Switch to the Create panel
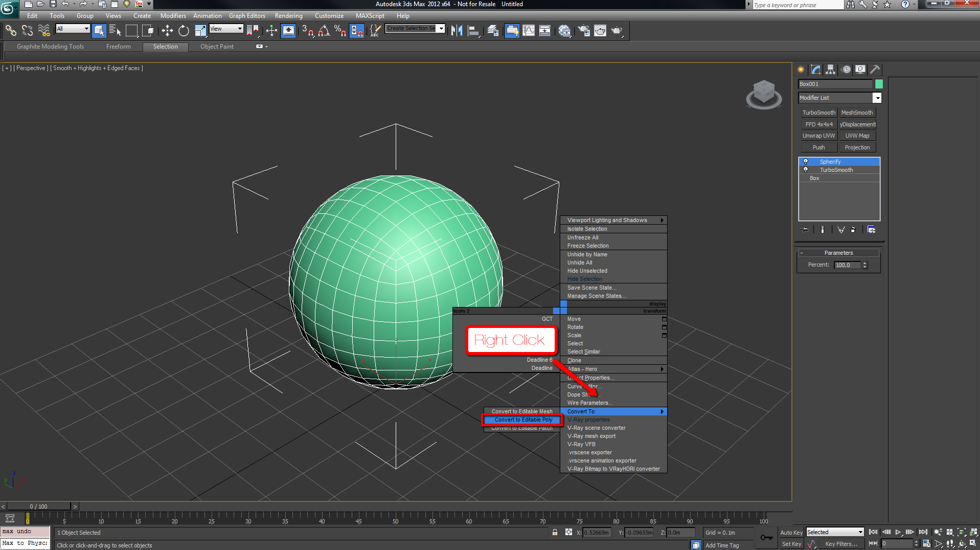The height and width of the screenshot is (550, 980). point(801,70)
